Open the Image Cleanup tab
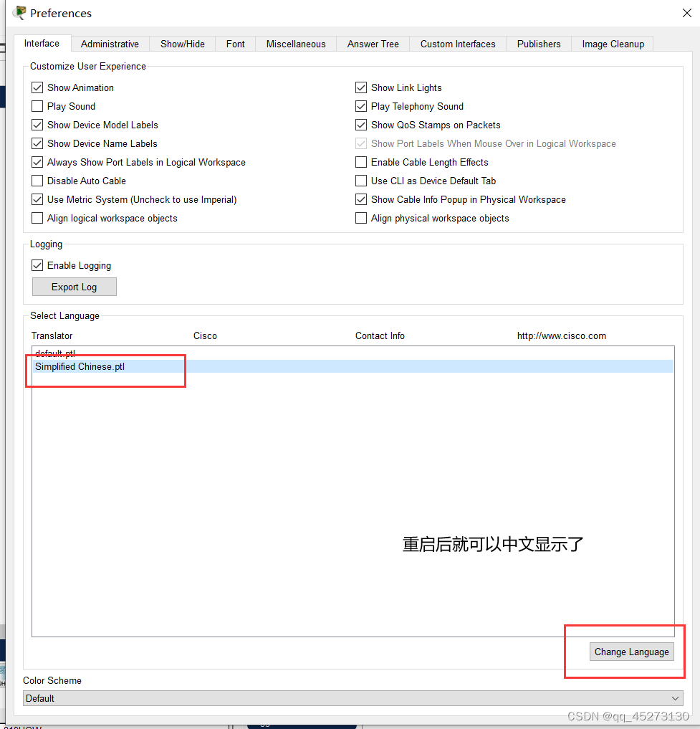 coord(613,44)
